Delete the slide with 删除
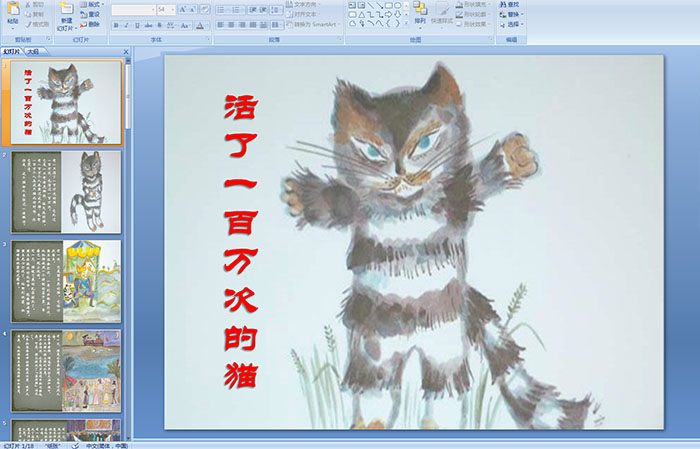This screenshot has height=449, width=700. pyautogui.click(x=90, y=25)
